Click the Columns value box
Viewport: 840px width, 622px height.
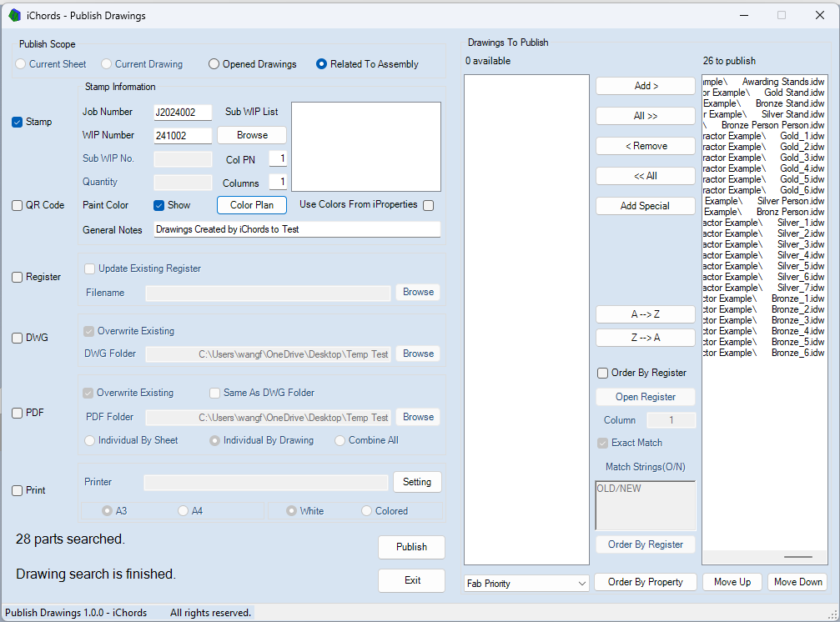278,182
